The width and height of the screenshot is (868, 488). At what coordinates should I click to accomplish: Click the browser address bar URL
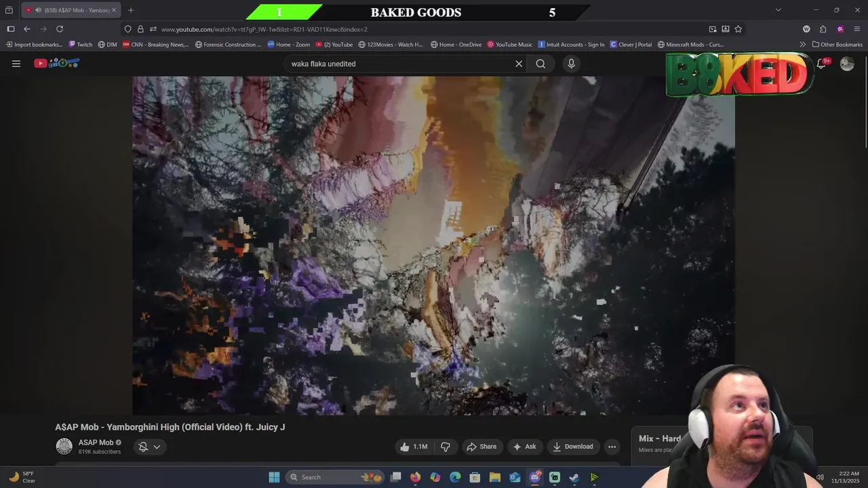click(264, 29)
